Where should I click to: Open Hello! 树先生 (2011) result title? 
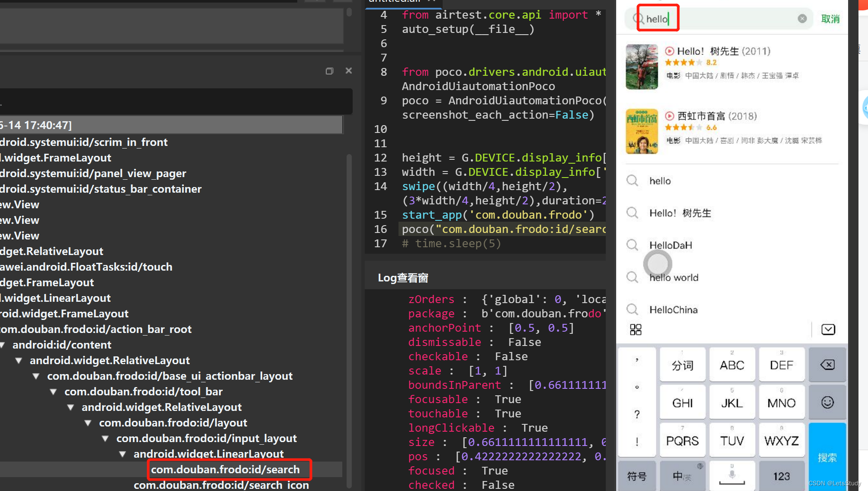coord(723,51)
